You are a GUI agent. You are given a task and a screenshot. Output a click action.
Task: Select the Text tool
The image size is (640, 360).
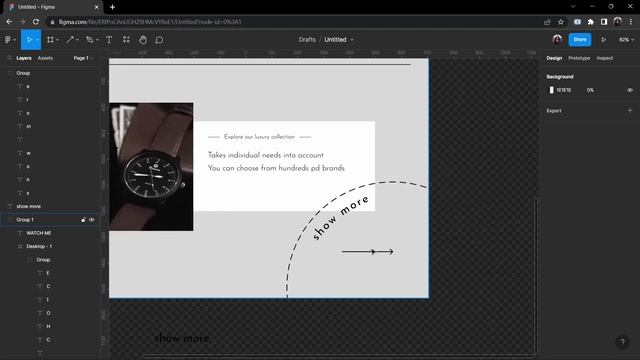point(109,40)
